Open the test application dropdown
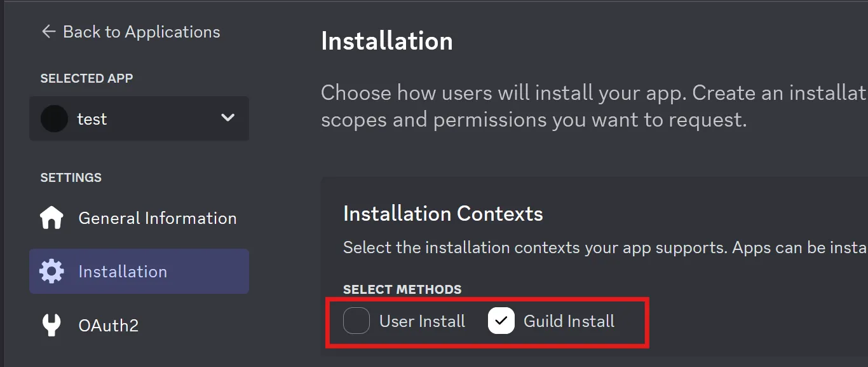This screenshot has width=868, height=367. (139, 118)
